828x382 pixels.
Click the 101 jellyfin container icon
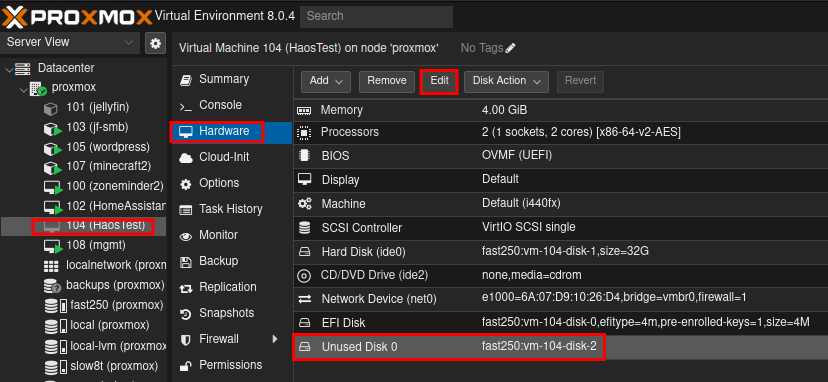[51, 108]
